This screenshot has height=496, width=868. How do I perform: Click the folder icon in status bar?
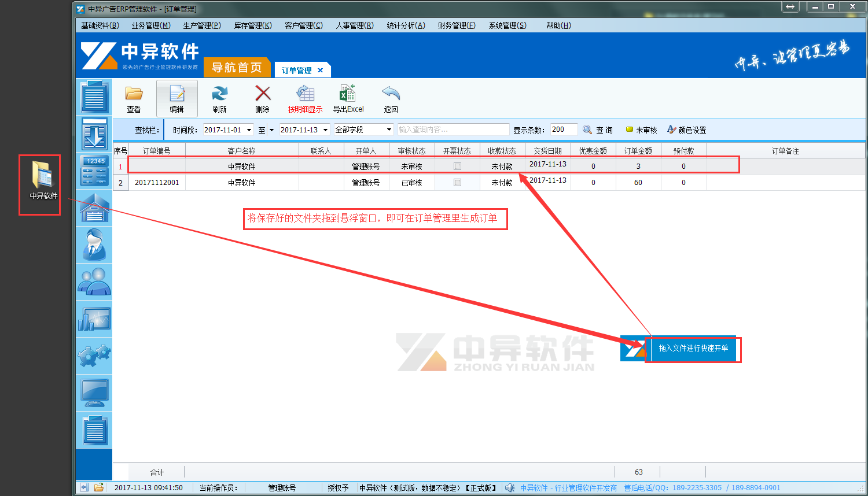(99, 487)
